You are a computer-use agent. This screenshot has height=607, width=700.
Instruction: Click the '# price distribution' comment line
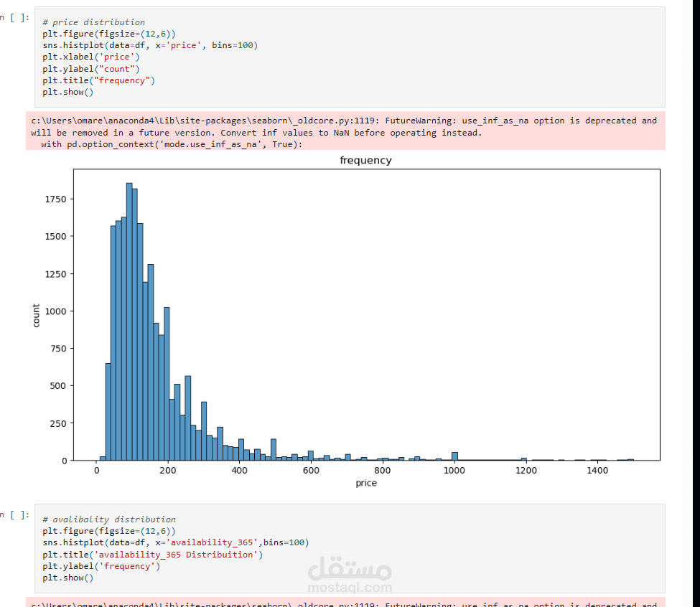[x=94, y=22]
